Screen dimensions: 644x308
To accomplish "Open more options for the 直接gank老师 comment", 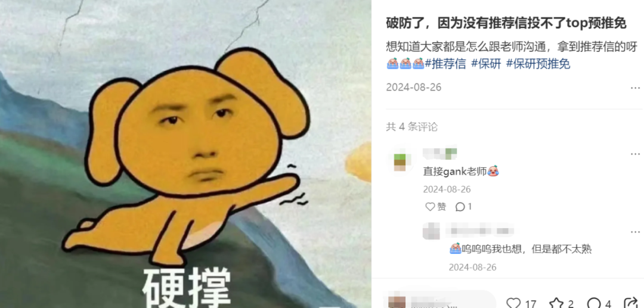I will coord(635,154).
